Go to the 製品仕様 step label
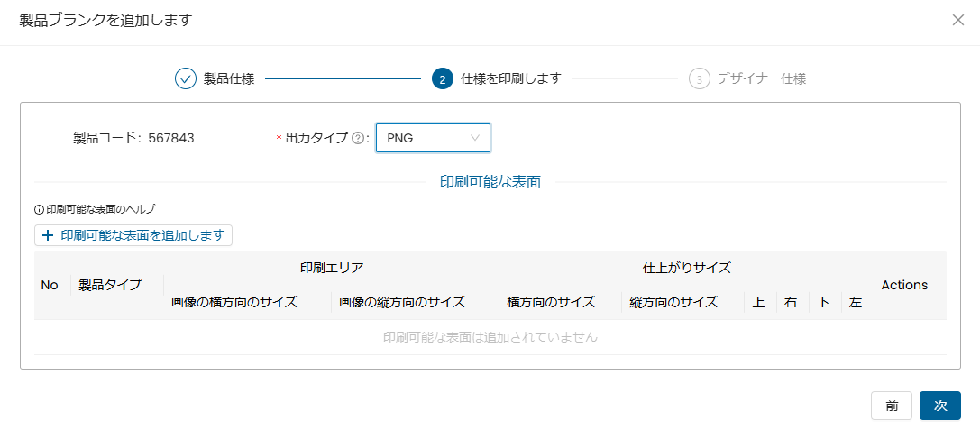Viewport: 980px width, 439px height. [x=229, y=78]
